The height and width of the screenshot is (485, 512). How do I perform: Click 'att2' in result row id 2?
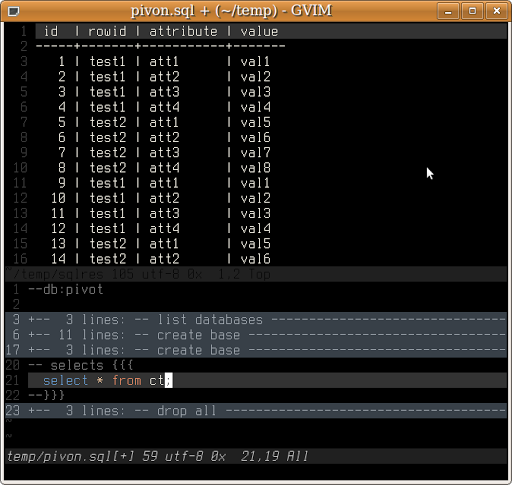click(x=164, y=77)
